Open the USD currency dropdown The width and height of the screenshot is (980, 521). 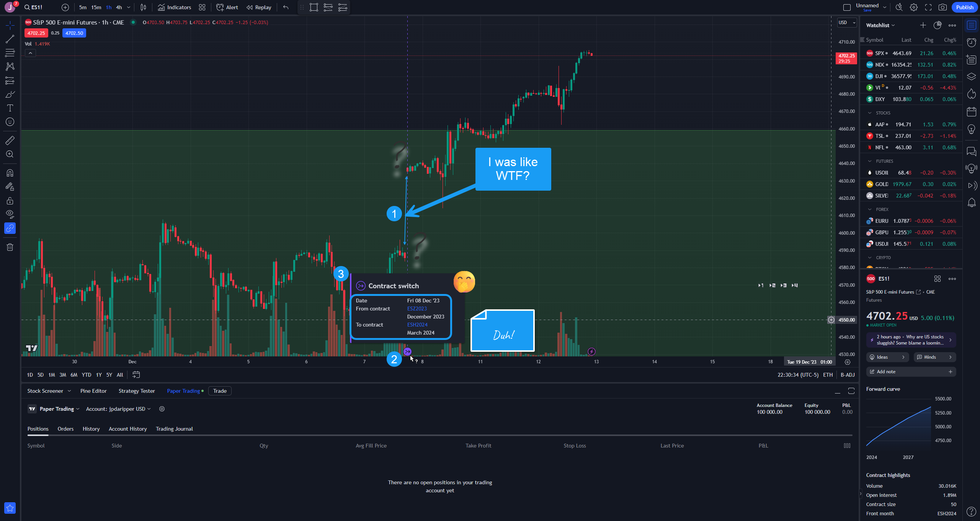[846, 22]
